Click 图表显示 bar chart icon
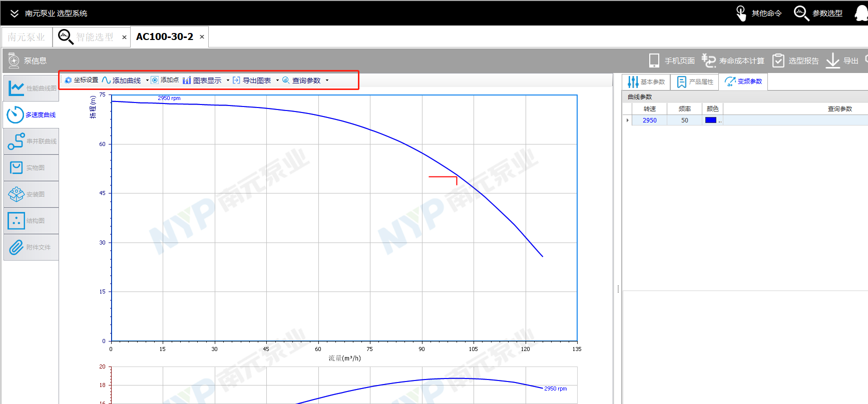 pos(187,80)
